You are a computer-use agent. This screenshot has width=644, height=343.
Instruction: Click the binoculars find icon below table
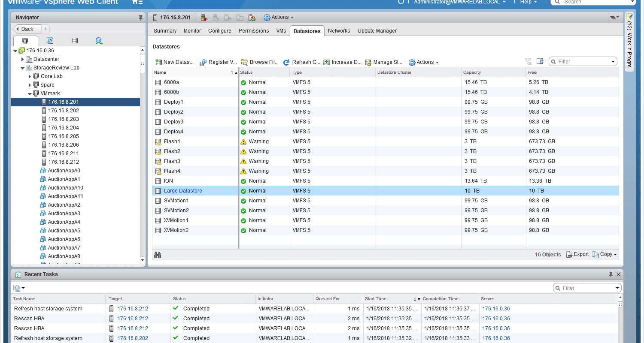(x=158, y=255)
